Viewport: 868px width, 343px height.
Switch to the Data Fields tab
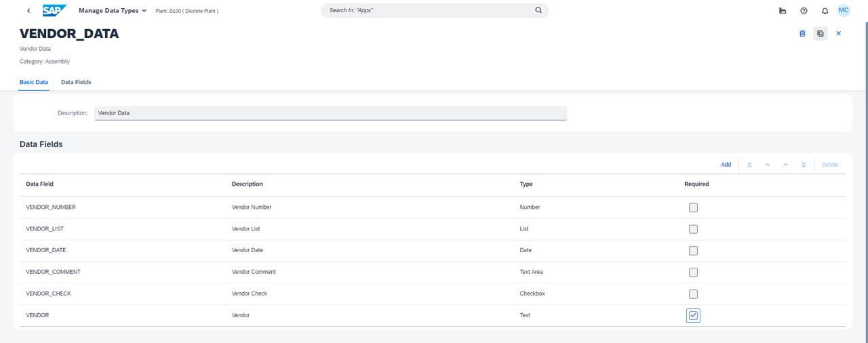point(76,82)
